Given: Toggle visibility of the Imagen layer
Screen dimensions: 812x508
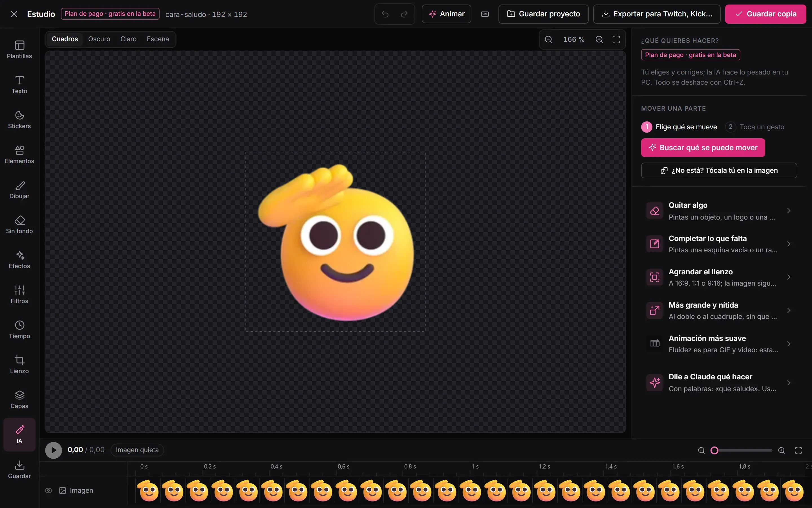Looking at the screenshot, I should [x=49, y=491].
